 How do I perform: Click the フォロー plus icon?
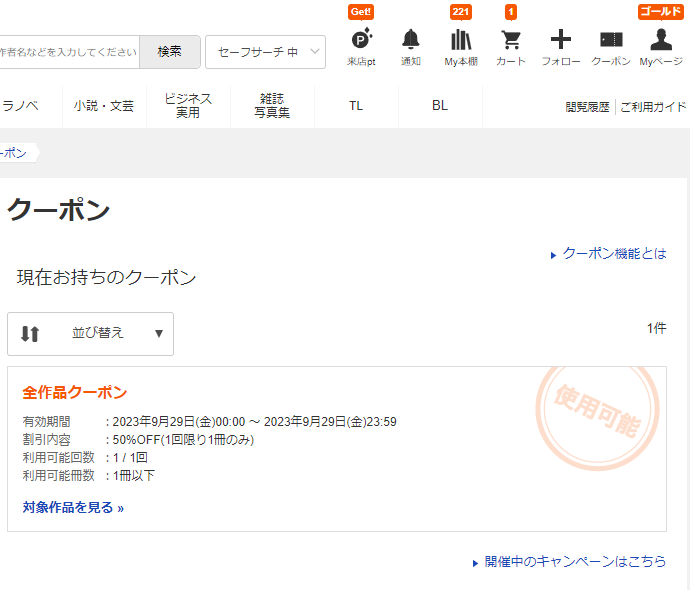(561, 40)
